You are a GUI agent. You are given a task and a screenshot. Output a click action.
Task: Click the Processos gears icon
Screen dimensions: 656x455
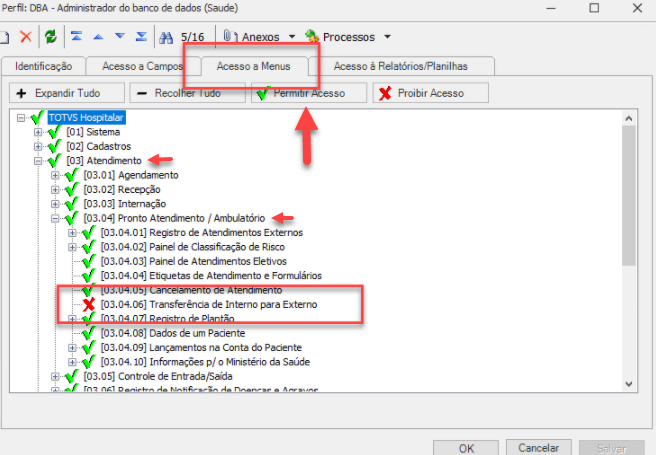pyautogui.click(x=312, y=36)
